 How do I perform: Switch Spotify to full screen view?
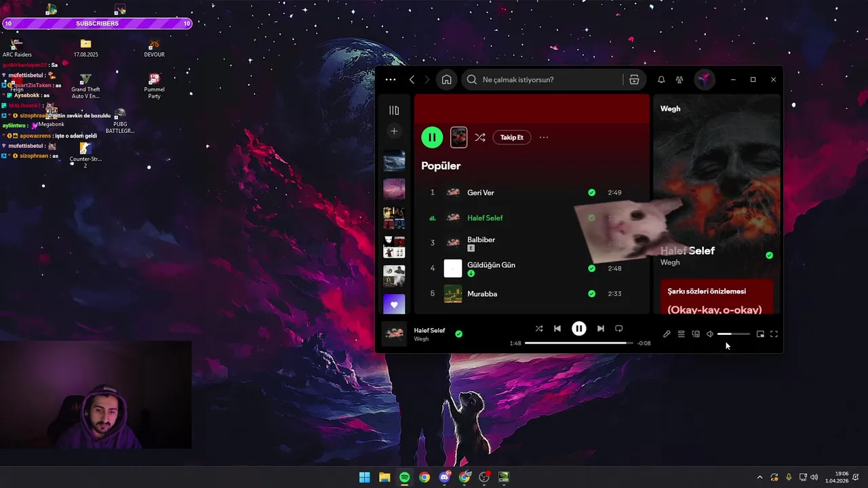pyautogui.click(x=774, y=333)
